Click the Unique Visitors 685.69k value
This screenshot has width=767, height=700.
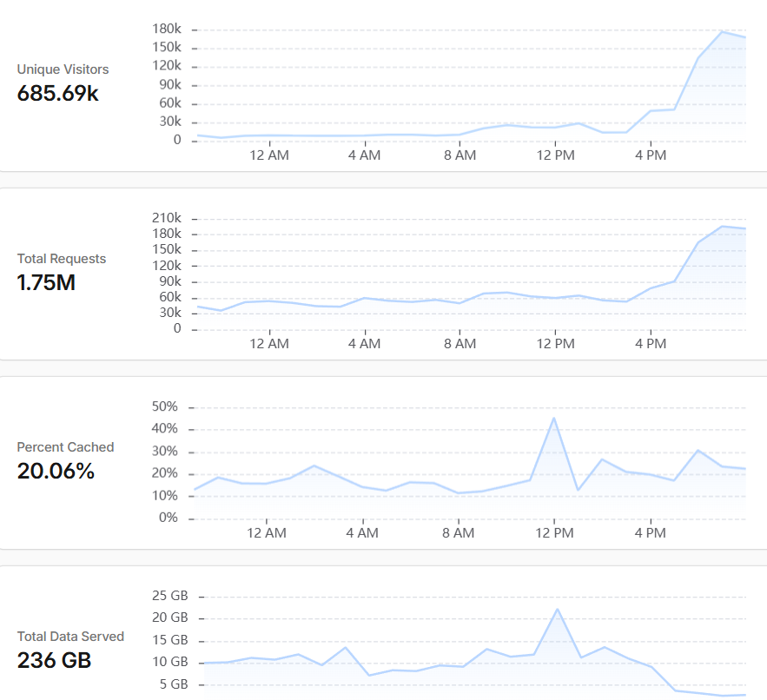pos(57,94)
